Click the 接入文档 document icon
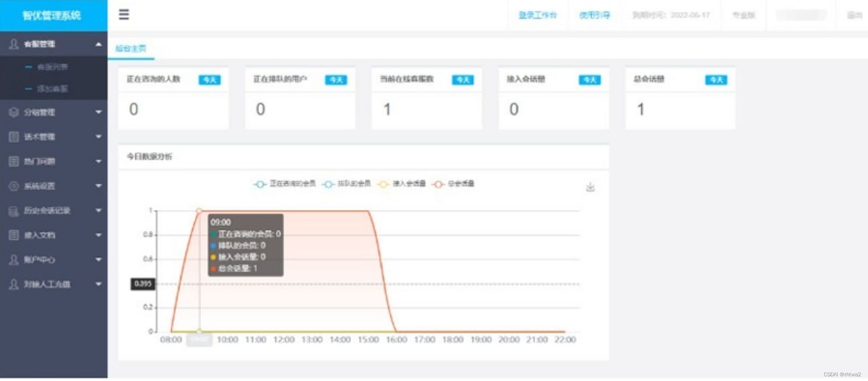This screenshot has width=868, height=381. [14, 235]
